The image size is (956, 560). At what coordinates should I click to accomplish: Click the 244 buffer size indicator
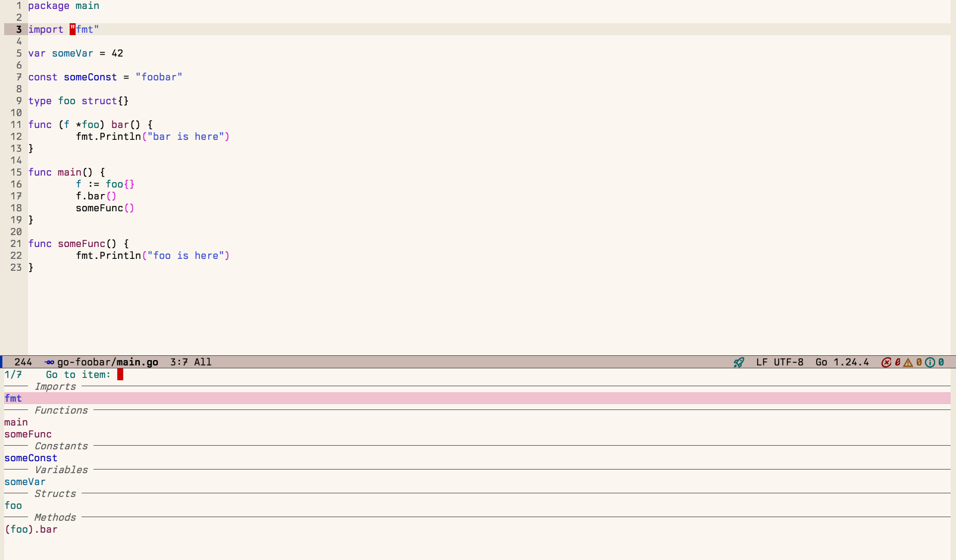pyautogui.click(x=23, y=362)
